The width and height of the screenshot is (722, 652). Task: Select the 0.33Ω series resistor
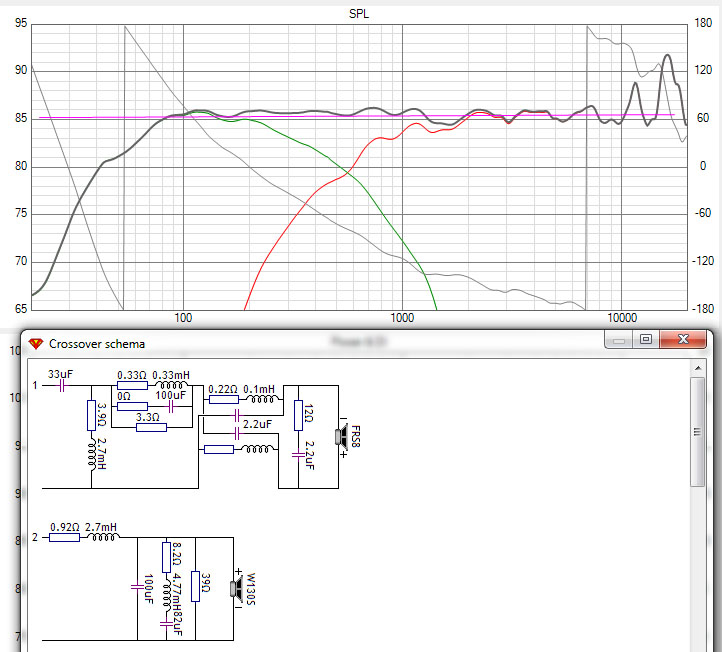[132, 386]
